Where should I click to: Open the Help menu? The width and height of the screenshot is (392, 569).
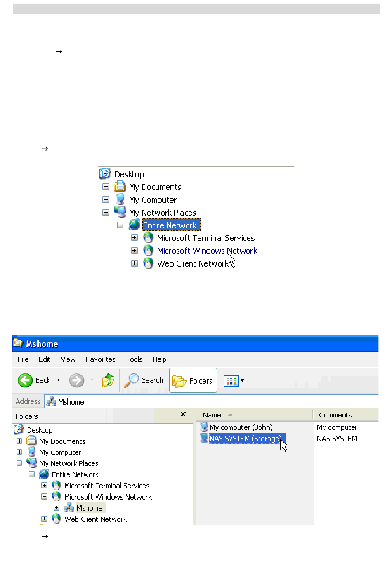(x=160, y=360)
